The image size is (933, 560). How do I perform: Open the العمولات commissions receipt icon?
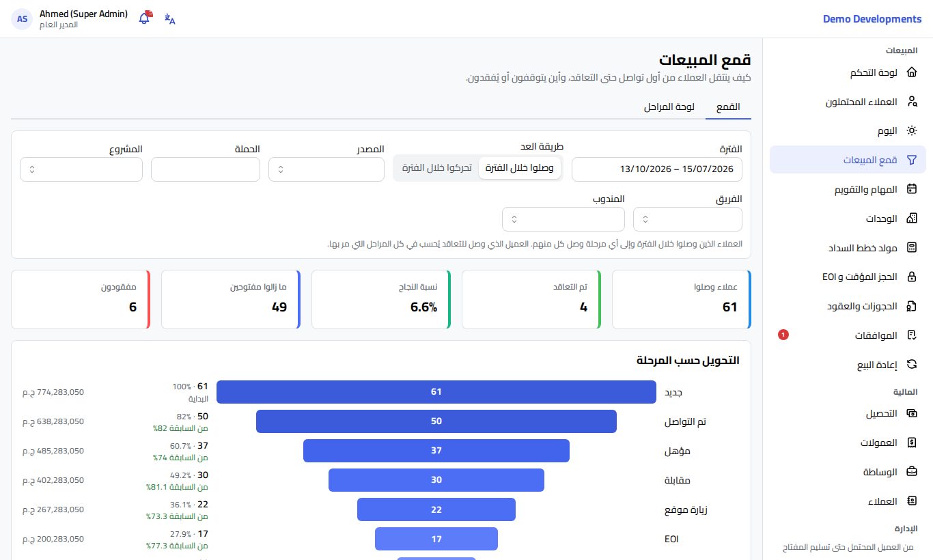tap(911, 443)
